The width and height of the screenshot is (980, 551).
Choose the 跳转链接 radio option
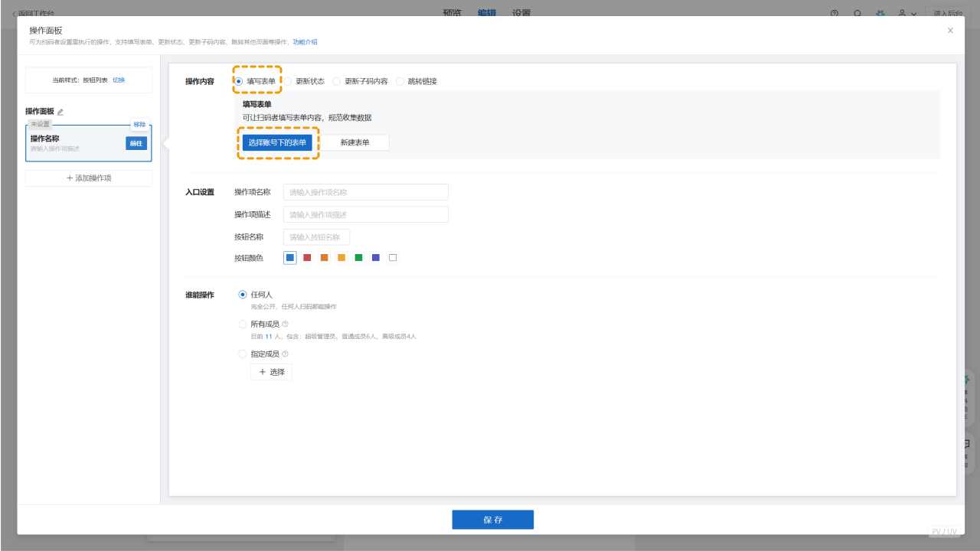[x=400, y=81]
